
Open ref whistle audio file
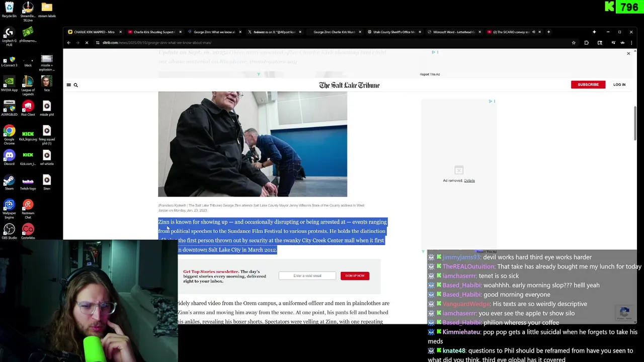47,157
